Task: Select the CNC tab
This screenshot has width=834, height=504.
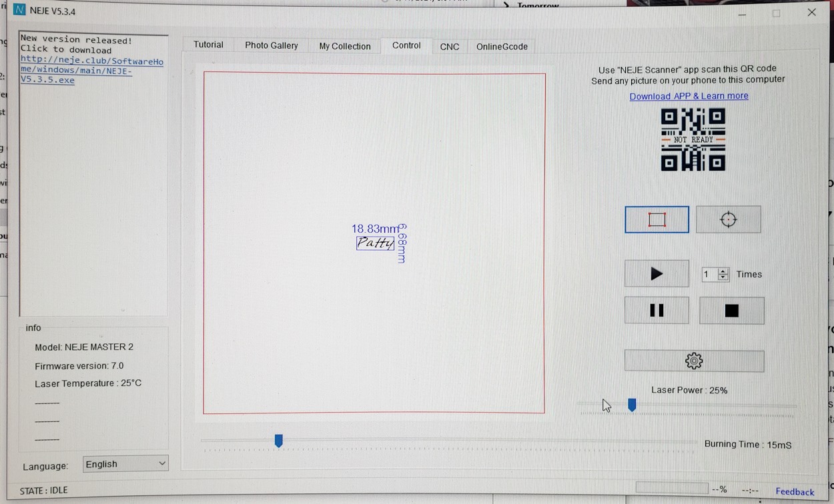Action: pos(449,47)
